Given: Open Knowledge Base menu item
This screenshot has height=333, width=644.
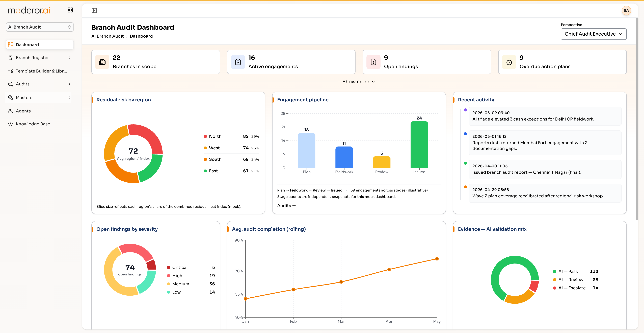Looking at the screenshot, I should coord(40,124).
